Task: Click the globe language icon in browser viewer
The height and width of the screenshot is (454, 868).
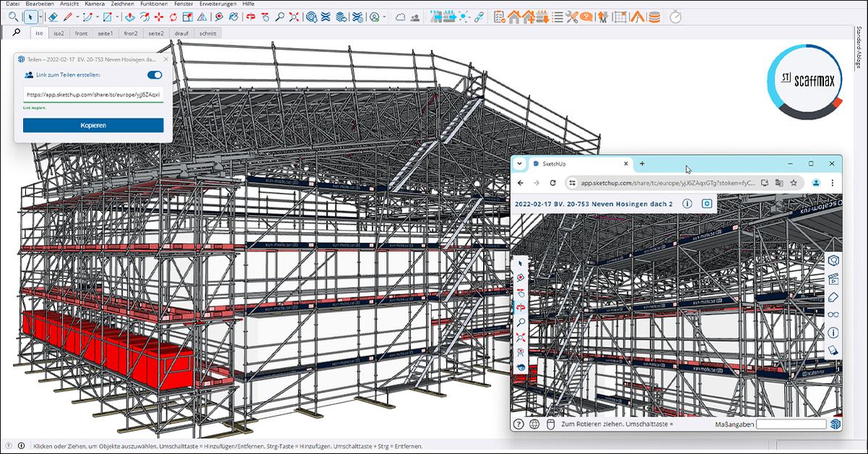Action: pos(535,424)
